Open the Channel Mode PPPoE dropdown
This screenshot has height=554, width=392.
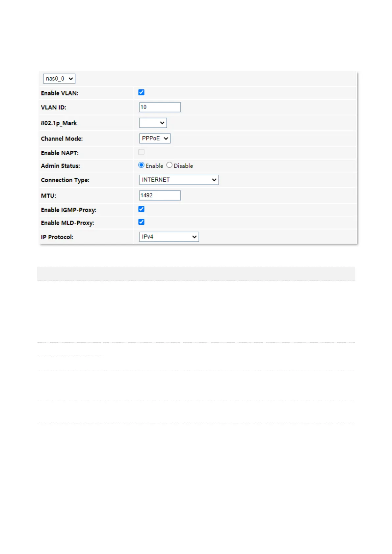coord(155,138)
